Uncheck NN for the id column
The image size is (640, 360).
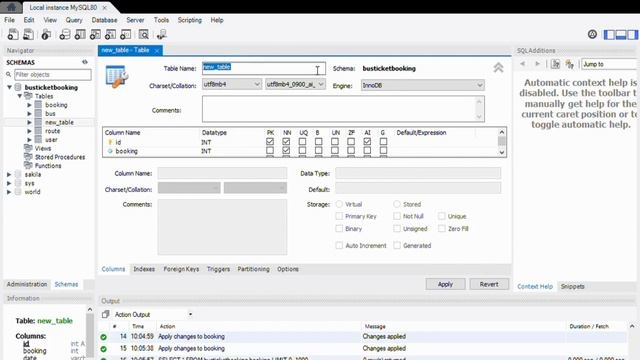286,142
